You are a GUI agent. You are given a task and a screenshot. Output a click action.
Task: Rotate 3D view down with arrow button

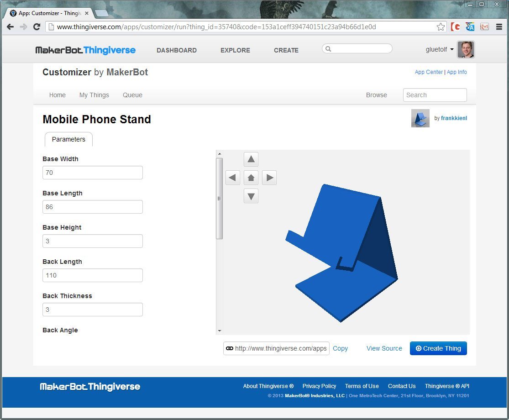[x=251, y=196]
